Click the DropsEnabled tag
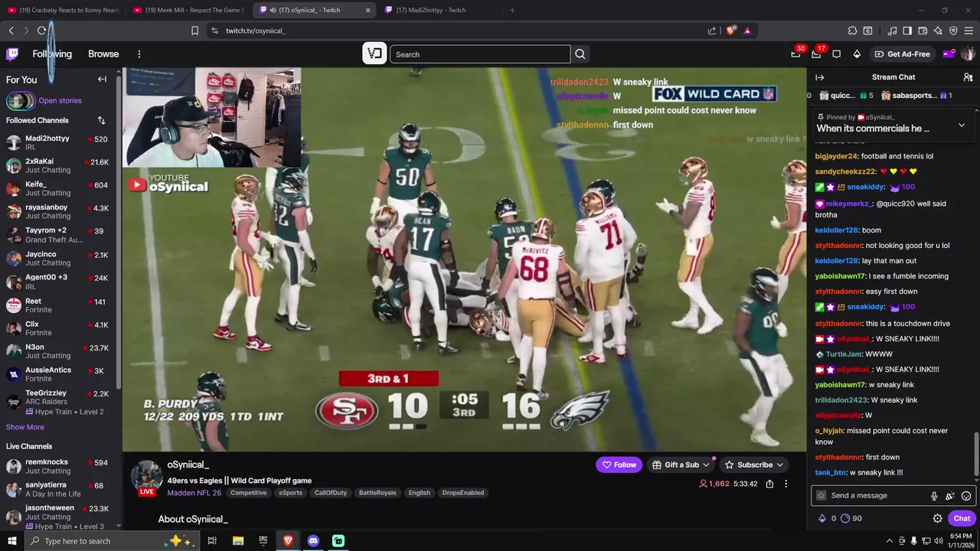This screenshot has height=551, width=980. (x=463, y=493)
